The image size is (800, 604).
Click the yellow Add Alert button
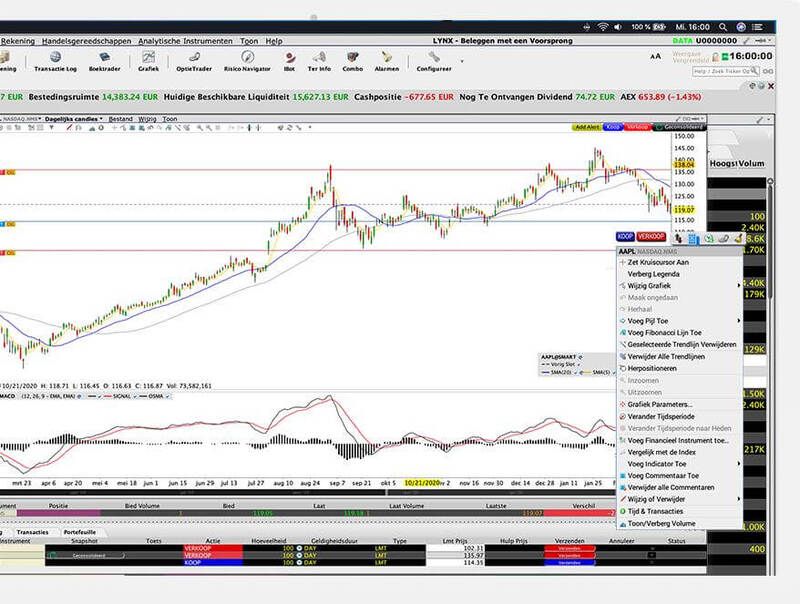tap(587, 127)
